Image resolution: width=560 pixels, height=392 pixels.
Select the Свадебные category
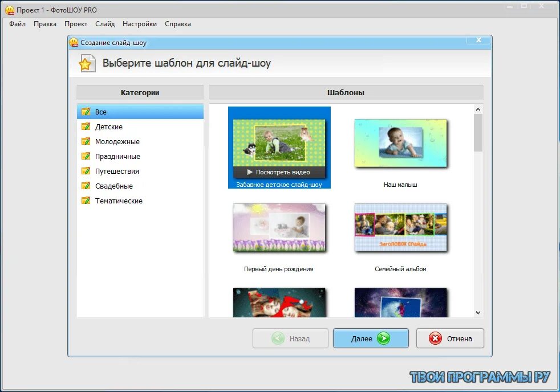point(140,186)
